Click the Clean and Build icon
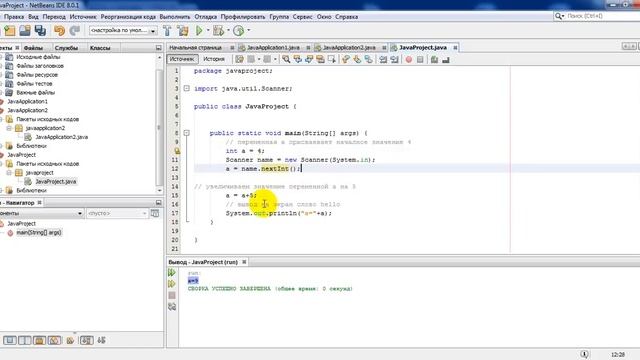 [x=182, y=31]
